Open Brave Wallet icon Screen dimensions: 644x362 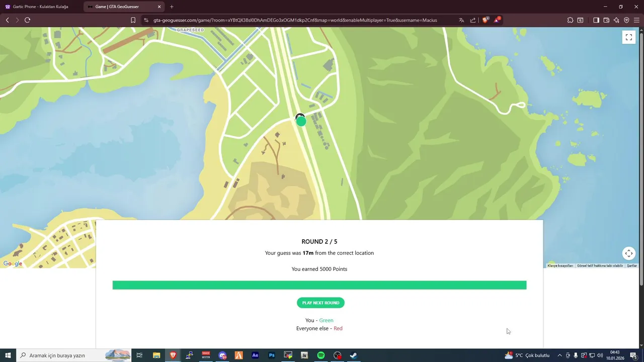[606, 20]
